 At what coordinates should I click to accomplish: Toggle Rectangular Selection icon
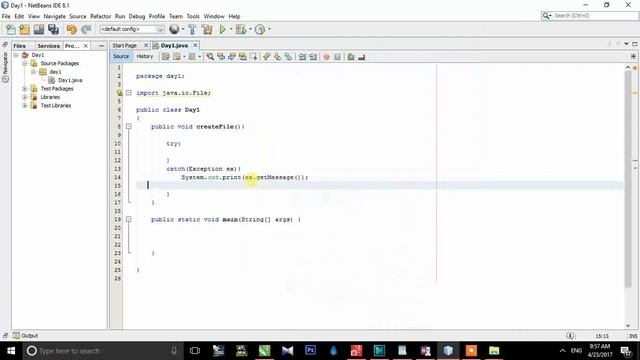coord(253,57)
